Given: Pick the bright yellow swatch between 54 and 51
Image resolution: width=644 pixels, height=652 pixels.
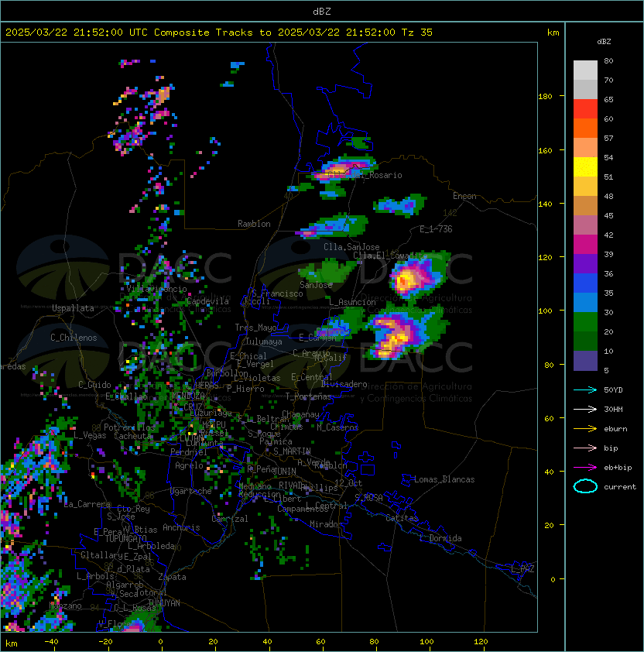Looking at the screenshot, I should point(585,167).
